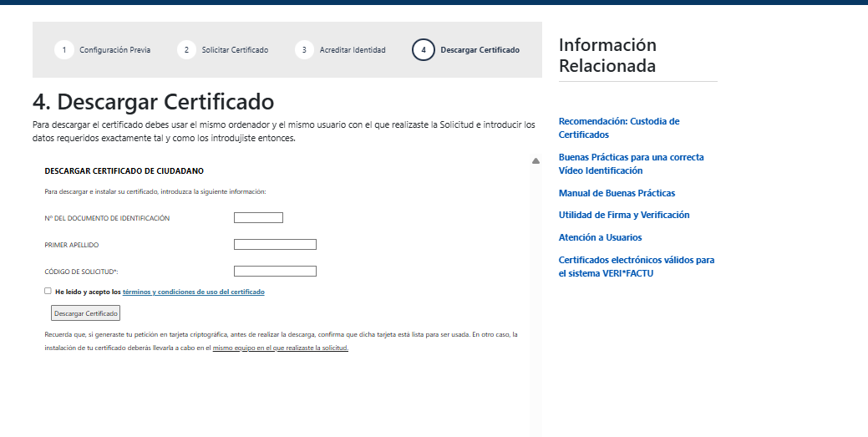Screen dimensions: 868x437
Task: Open Recomendación: Custodia de Certificados link
Action: [619, 128]
